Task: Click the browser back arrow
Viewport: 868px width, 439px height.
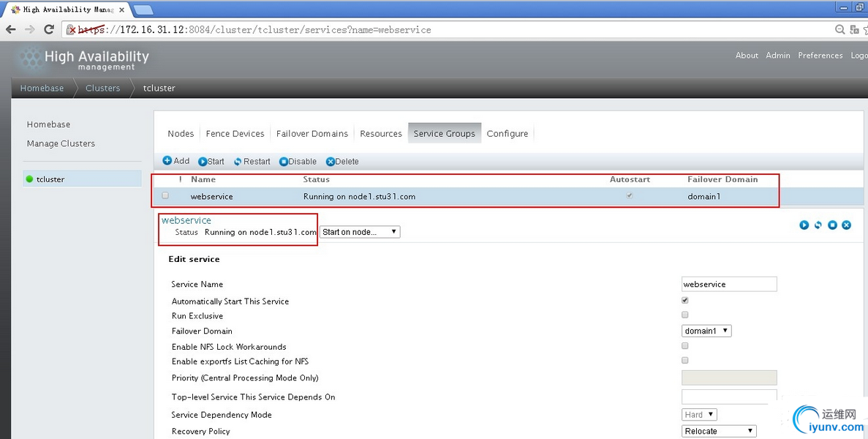Action: (11, 30)
